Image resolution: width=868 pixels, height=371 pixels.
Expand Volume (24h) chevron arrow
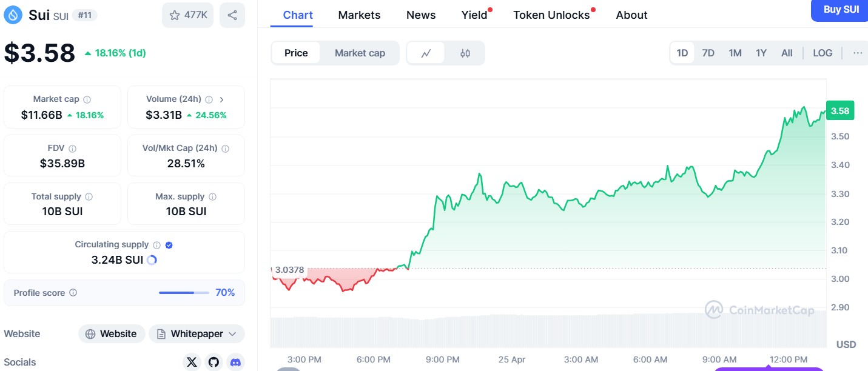[x=222, y=99]
